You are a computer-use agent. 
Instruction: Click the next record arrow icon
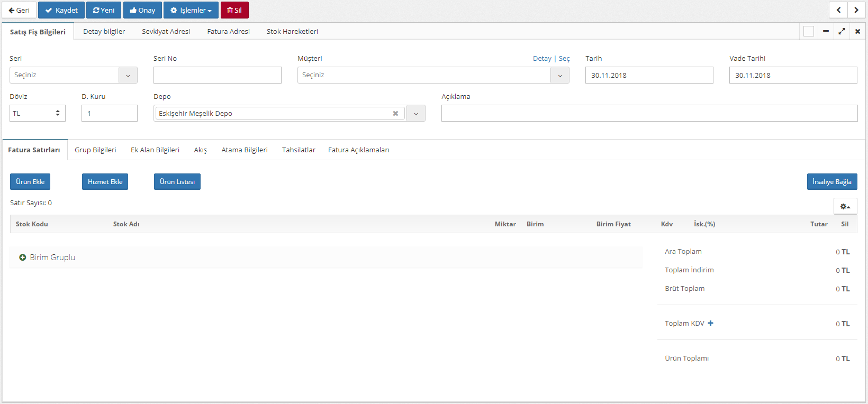click(856, 10)
